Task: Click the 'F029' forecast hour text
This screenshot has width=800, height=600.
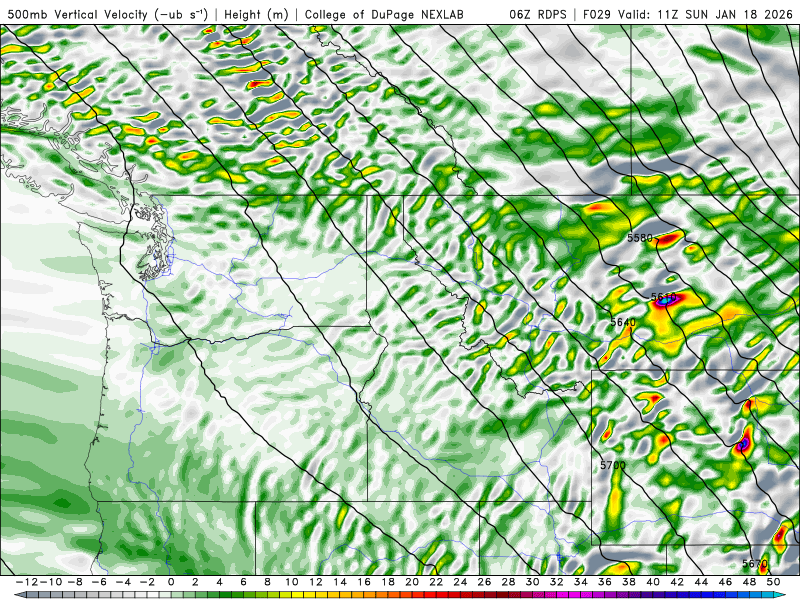Action: click(x=596, y=14)
